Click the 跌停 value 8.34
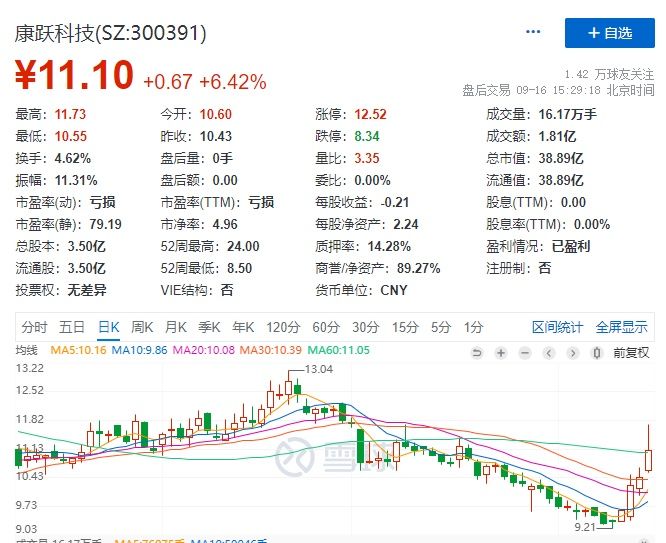The height and width of the screenshot is (543, 666). (367, 136)
